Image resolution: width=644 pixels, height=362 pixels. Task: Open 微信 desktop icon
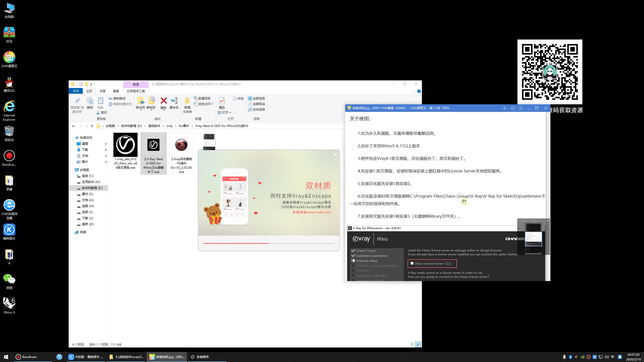pyautogui.click(x=9, y=281)
